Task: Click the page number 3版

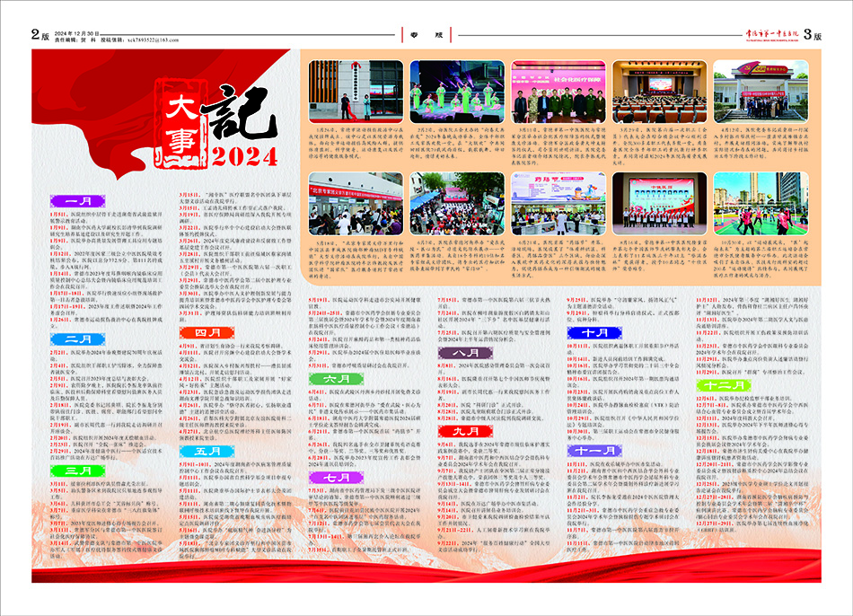Action: (x=813, y=35)
